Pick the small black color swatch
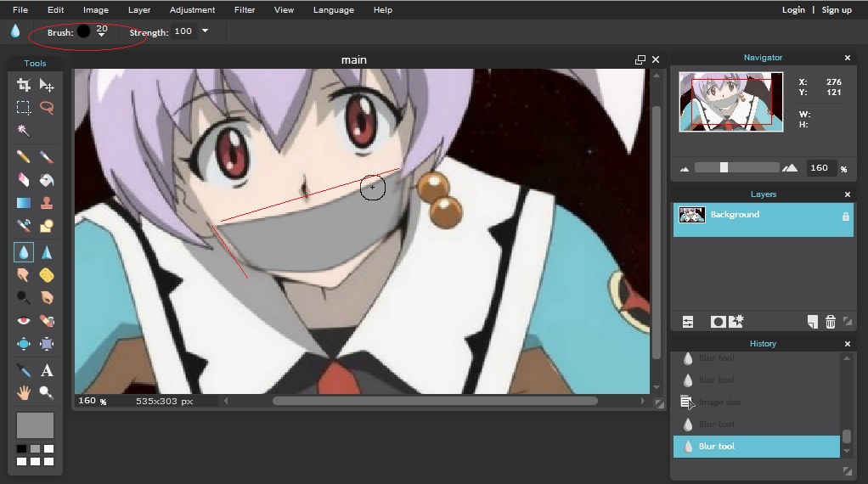 click(x=21, y=448)
